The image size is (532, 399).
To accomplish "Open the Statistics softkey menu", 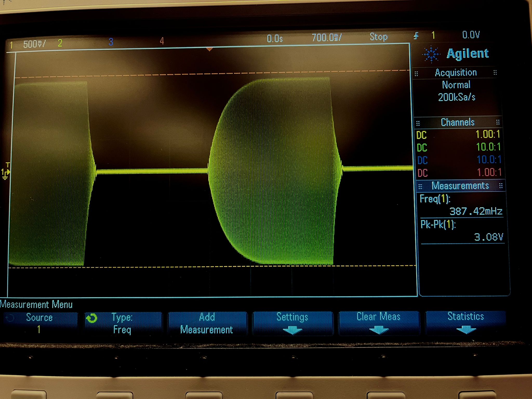I will [x=465, y=323].
